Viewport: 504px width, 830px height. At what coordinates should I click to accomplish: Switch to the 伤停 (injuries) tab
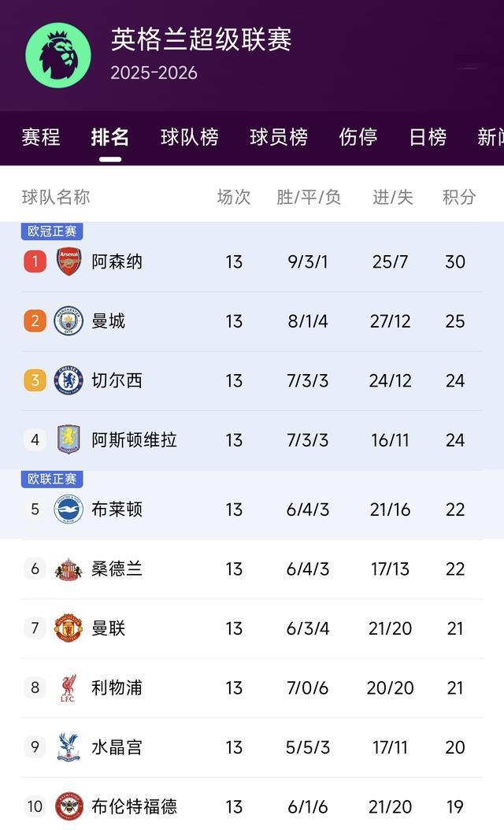tap(358, 138)
